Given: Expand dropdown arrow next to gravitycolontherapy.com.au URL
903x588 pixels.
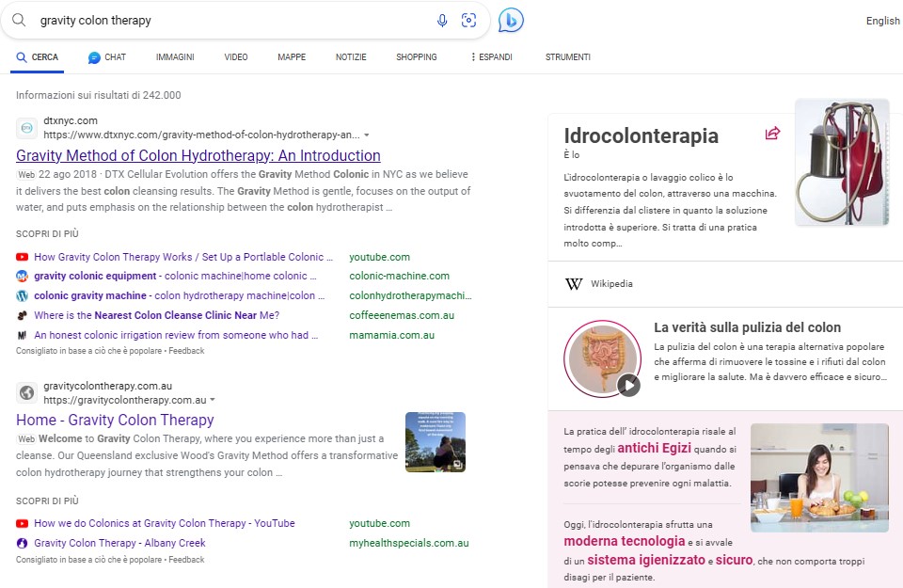Looking at the screenshot, I should coord(213,400).
